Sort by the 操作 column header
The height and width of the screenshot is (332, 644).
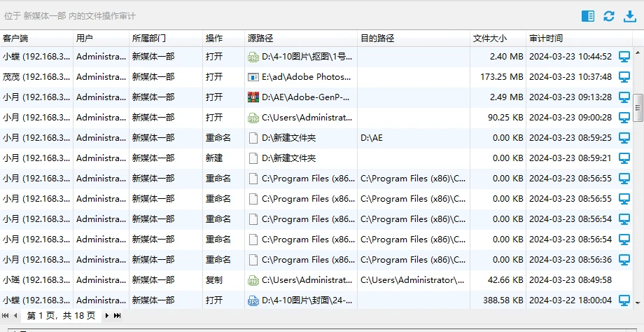click(224, 39)
